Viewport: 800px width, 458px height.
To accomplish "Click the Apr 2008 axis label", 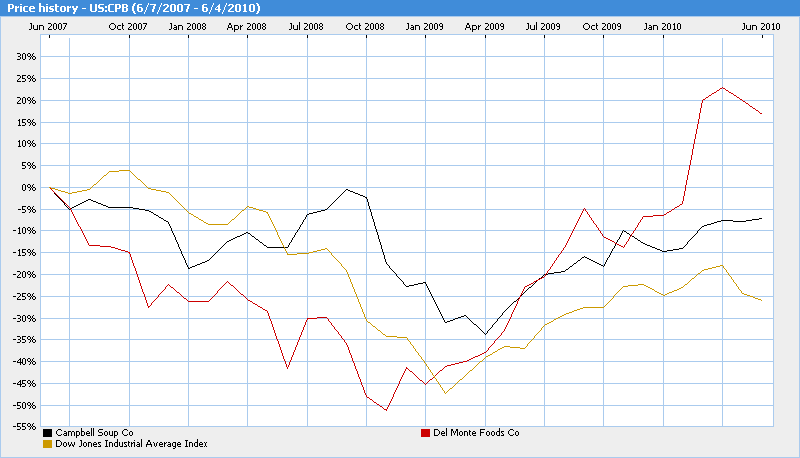I will tap(246, 27).
